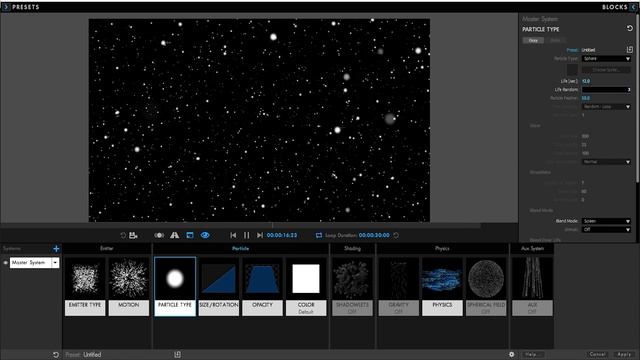The image size is (640, 360).
Task: Adjust the Life Random slider
Action: pos(606,89)
